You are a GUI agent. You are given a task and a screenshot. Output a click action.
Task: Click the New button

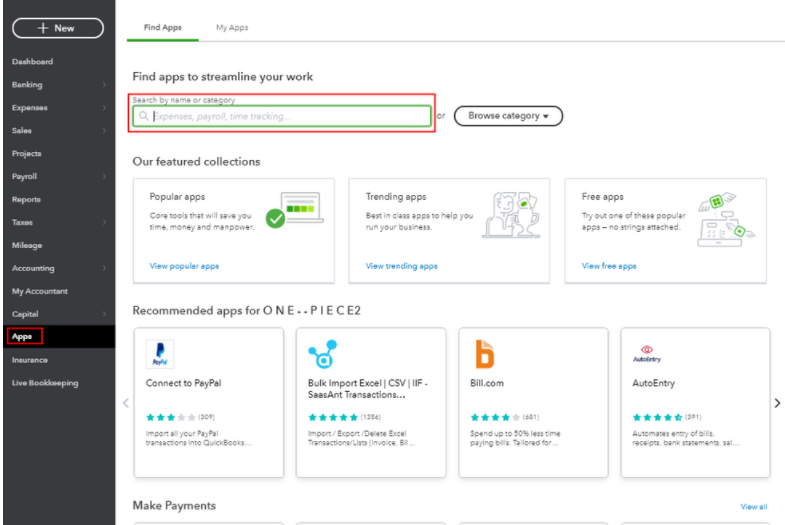[x=58, y=28]
